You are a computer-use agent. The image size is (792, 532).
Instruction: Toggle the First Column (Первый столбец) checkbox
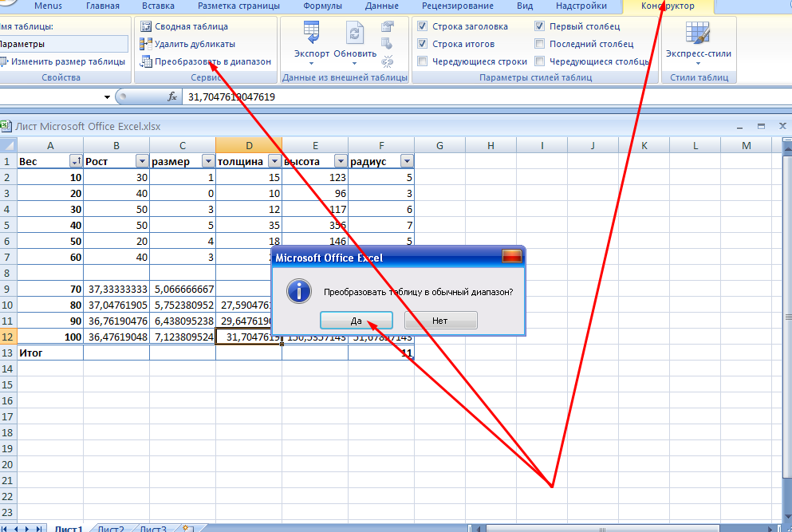[x=539, y=26]
